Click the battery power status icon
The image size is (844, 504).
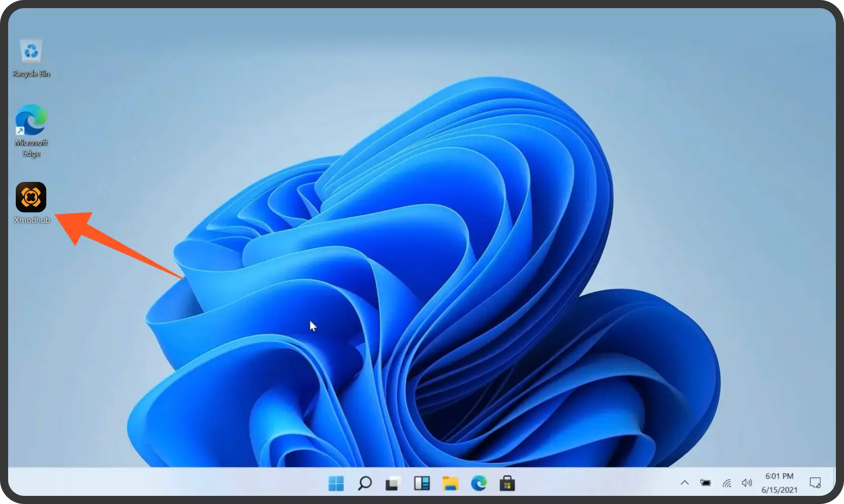706,483
